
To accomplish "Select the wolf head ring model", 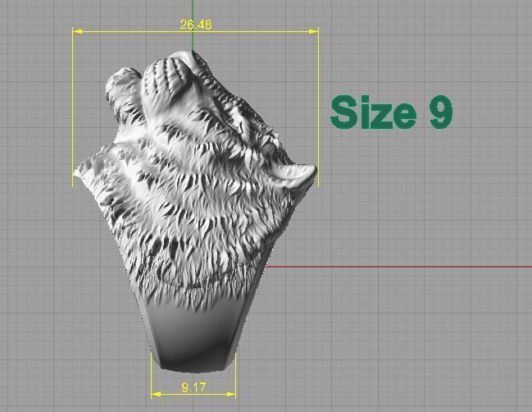I will (x=195, y=211).
